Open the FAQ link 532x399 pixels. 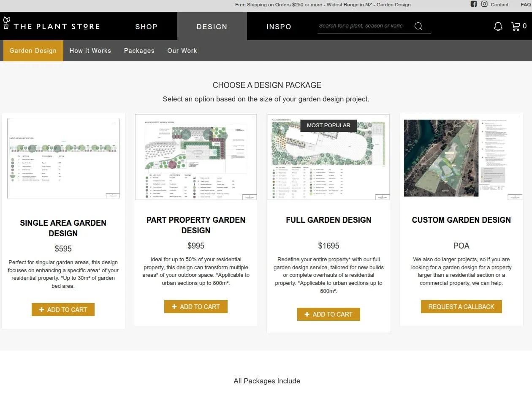coord(526,5)
